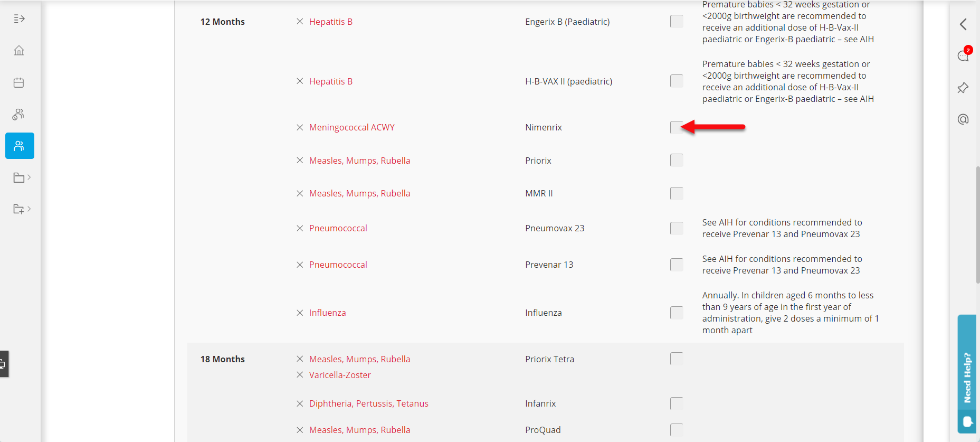This screenshot has width=980, height=442.
Task: Click the screen-share tab on the left edge
Action: point(3,364)
